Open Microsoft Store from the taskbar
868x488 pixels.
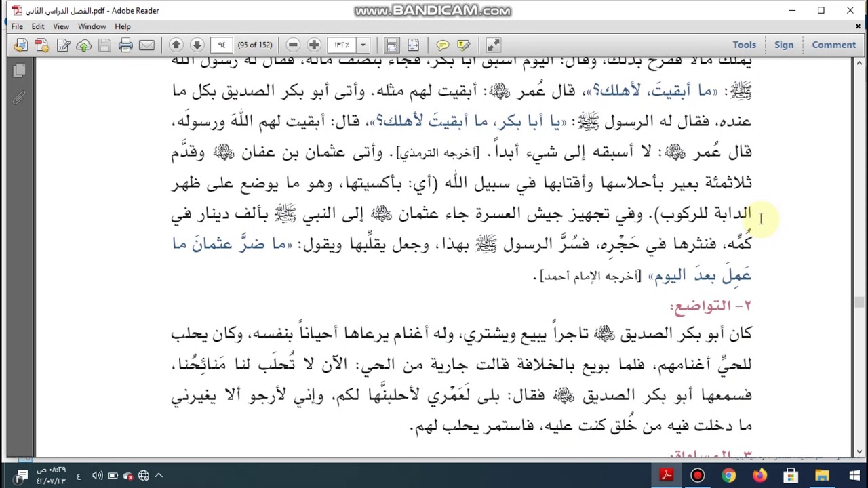pos(791,476)
